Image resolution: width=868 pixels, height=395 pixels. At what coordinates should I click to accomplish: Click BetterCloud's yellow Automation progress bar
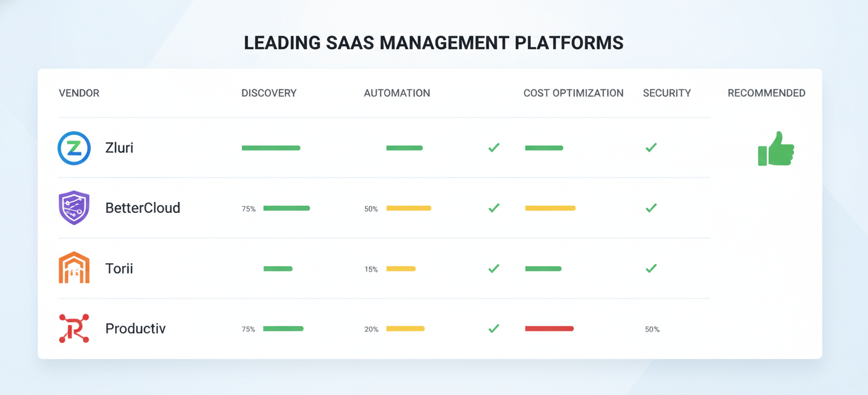tap(409, 208)
